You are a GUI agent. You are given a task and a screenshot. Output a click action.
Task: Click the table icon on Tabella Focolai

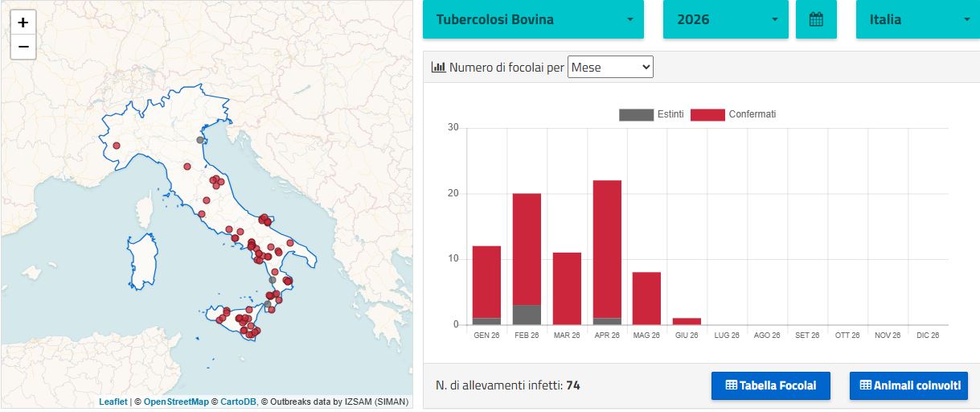coord(731,385)
